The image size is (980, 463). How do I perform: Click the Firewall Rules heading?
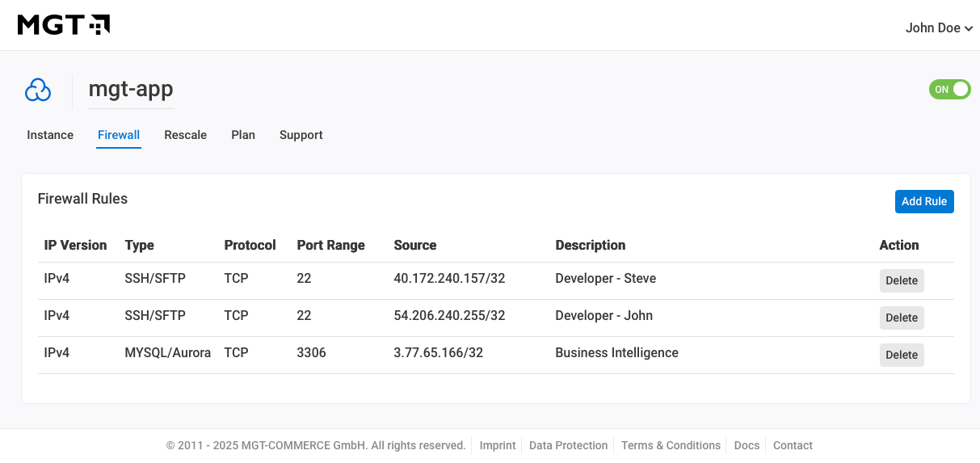click(x=82, y=199)
